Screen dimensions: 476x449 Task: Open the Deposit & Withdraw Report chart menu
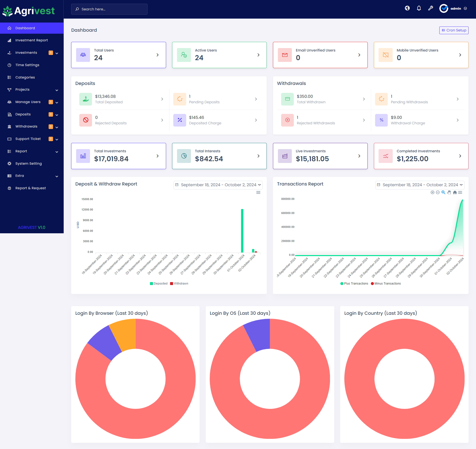click(x=258, y=192)
